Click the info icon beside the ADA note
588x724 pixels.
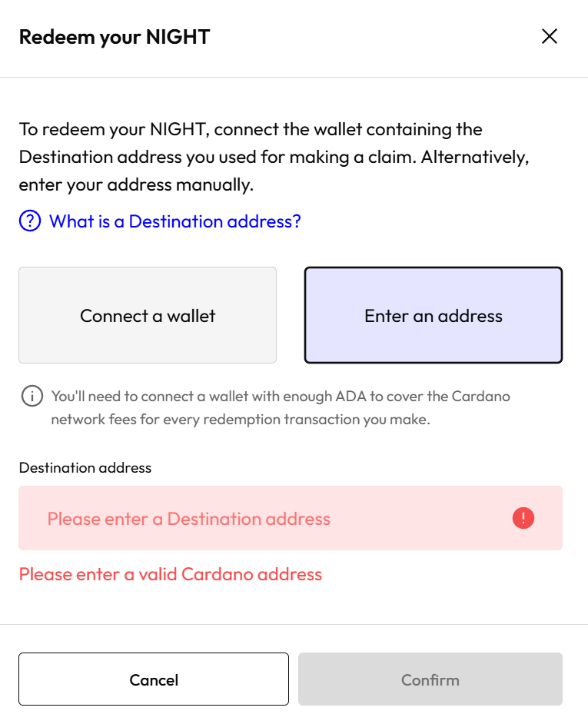[32, 397]
